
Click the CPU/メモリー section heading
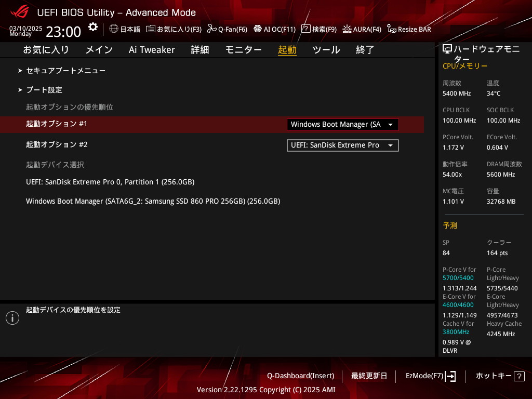[x=465, y=66]
